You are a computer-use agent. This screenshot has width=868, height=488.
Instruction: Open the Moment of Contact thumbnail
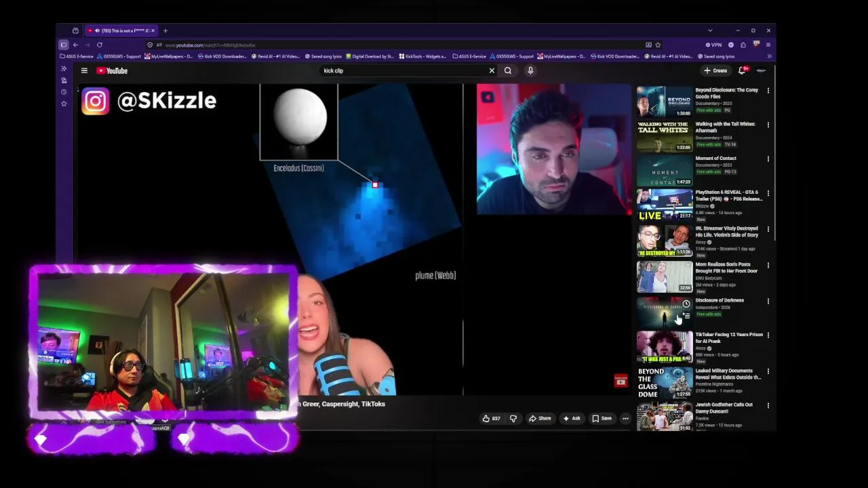coord(665,170)
